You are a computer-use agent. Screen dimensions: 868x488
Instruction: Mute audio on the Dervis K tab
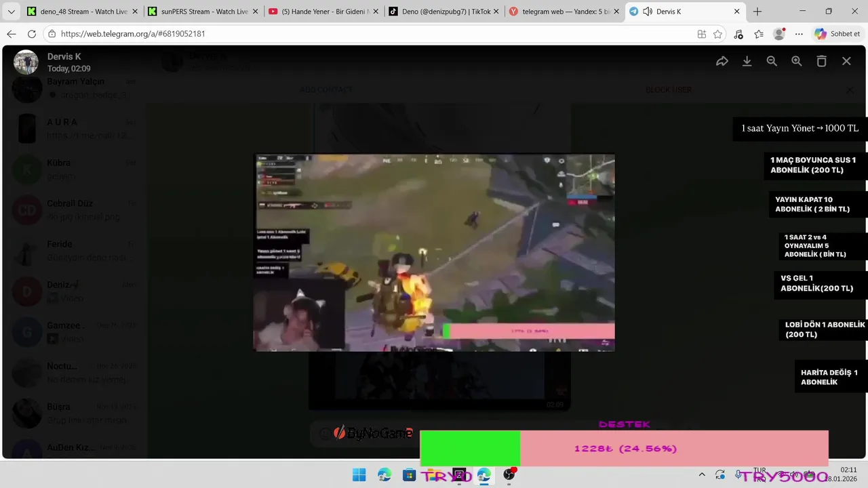click(648, 12)
